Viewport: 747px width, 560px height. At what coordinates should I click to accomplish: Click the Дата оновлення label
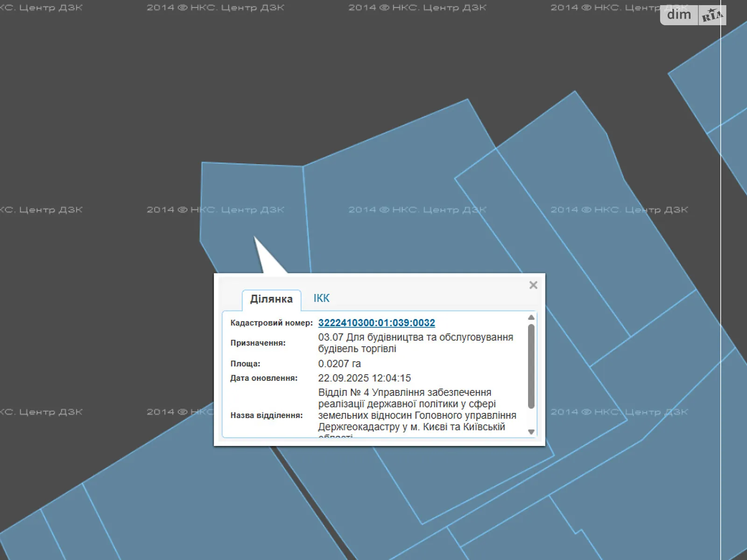pos(263,378)
